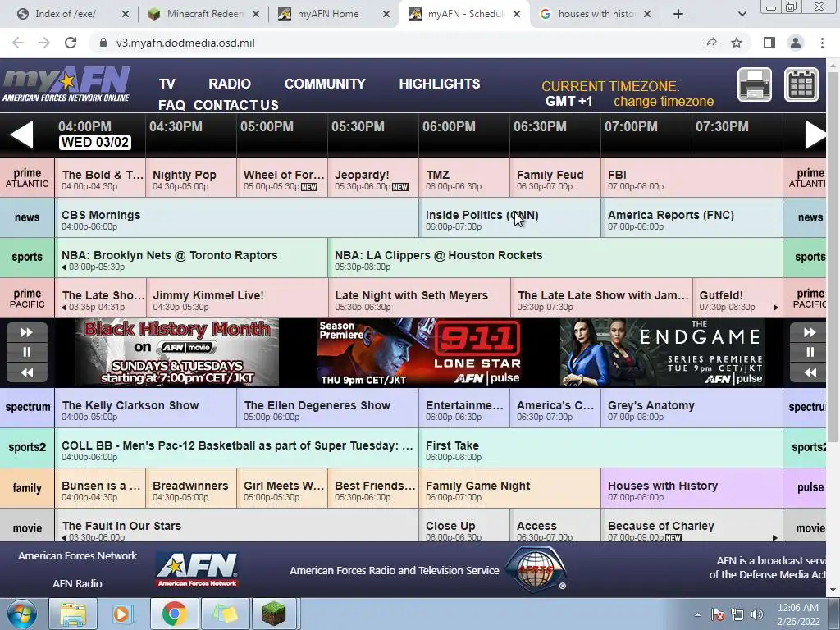Image resolution: width=840 pixels, height=630 pixels.
Task: Open The Endgame series premiere banner
Action: [x=662, y=352]
